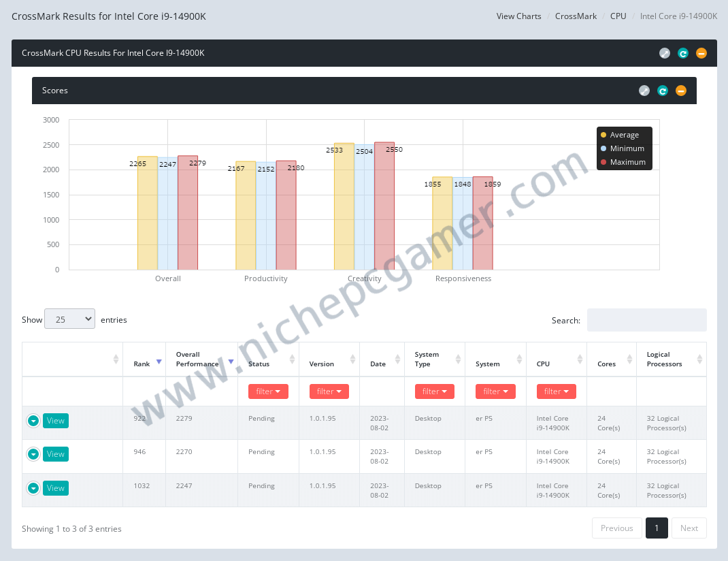
Task: View the result with score 2270
Action: [x=56, y=454]
